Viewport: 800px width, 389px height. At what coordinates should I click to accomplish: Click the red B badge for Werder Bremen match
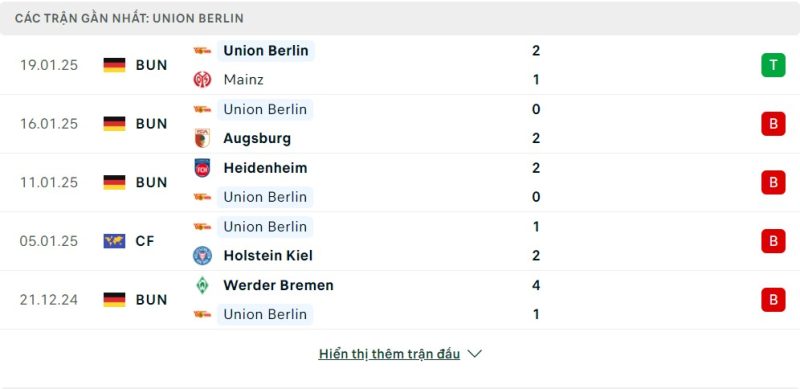pyautogui.click(x=773, y=300)
